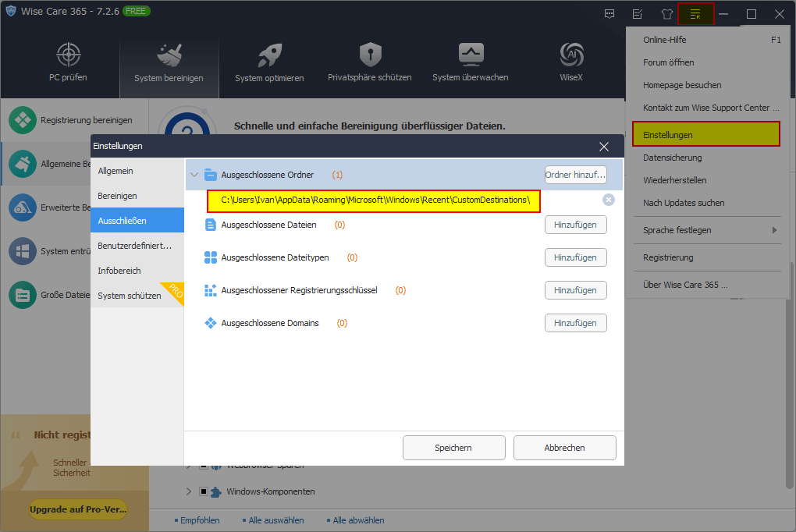
Task: Click the Ausgeschlossene Ordner folder icon
Action: tap(210, 176)
